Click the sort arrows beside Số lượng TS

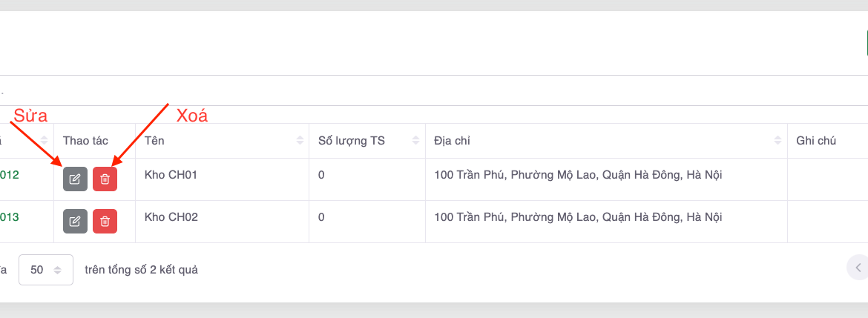pyautogui.click(x=416, y=140)
